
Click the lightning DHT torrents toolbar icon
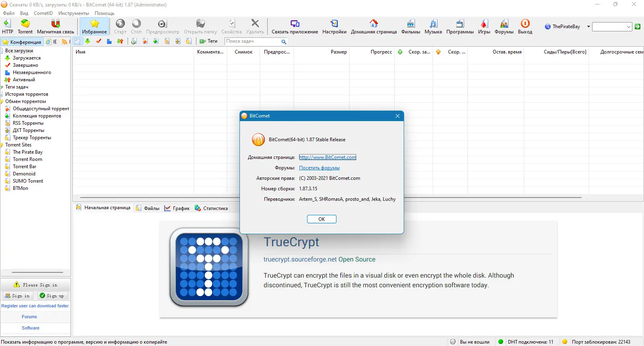click(x=178, y=41)
